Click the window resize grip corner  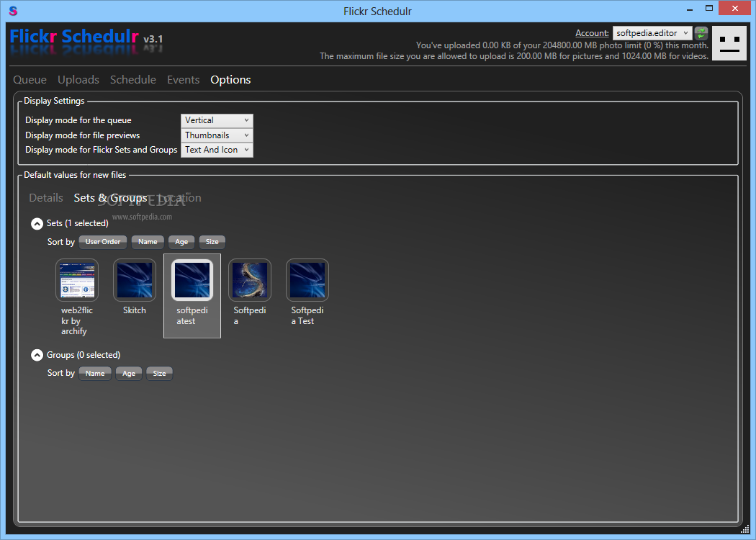pos(745,529)
